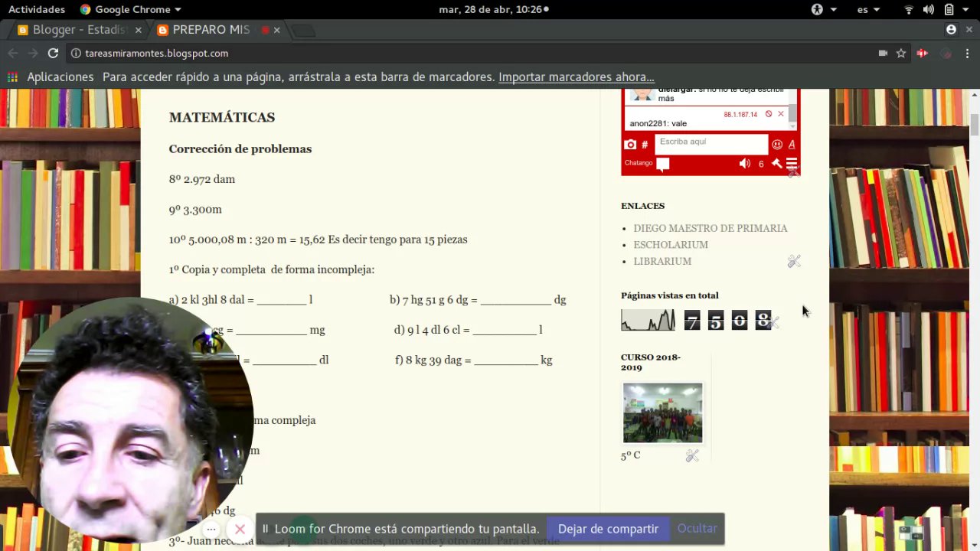Close the Blogger - Estadís tab

pos(139,30)
